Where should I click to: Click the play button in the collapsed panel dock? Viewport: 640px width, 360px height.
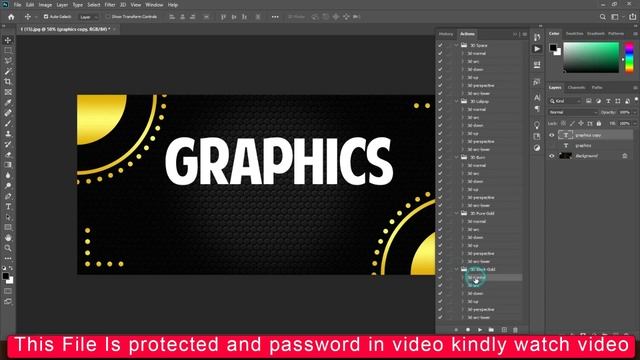(x=537, y=49)
